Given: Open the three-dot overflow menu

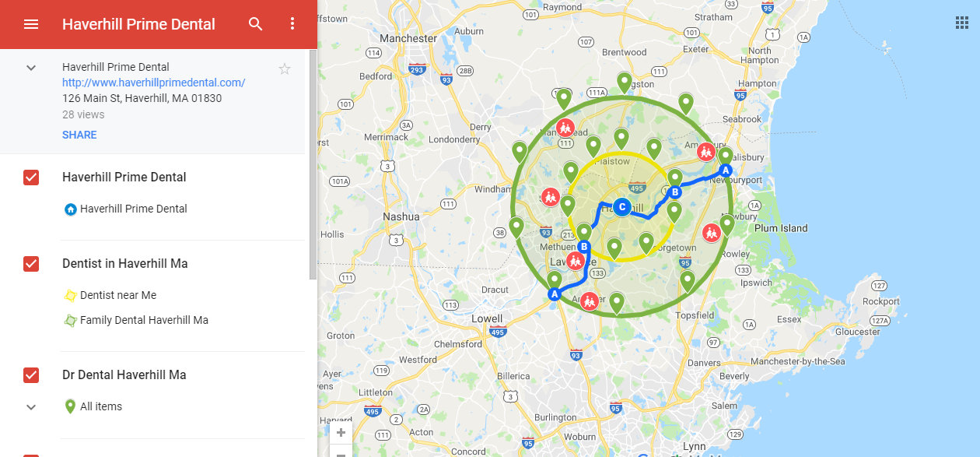Looking at the screenshot, I should click(292, 24).
